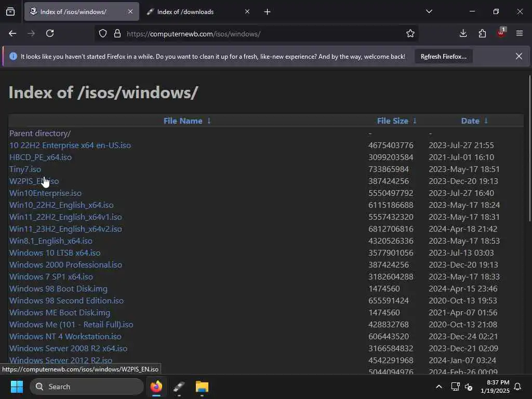
Task: Download Windows 7 SP1 x64.iso
Action: pyautogui.click(x=51, y=277)
